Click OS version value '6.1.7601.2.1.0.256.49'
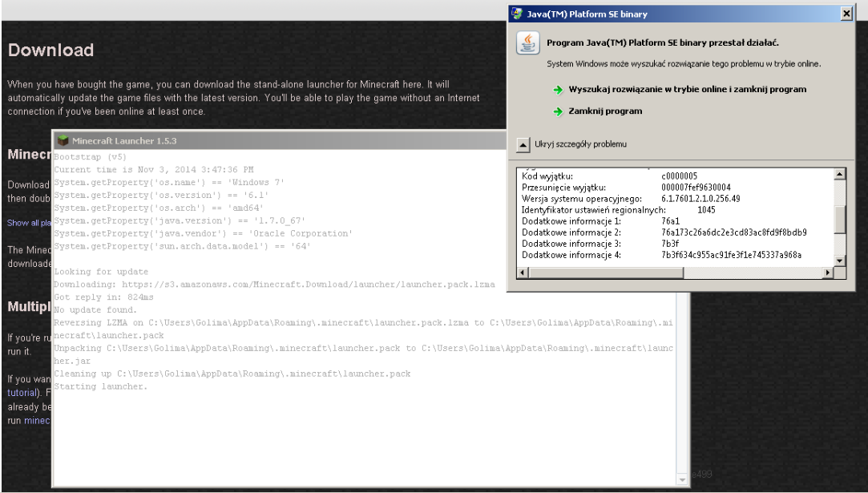868x493 pixels. coord(700,198)
